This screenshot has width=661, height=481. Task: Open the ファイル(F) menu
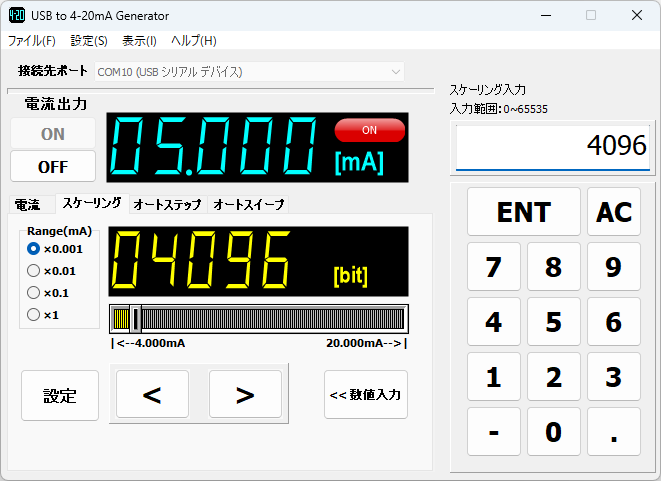tap(32, 41)
